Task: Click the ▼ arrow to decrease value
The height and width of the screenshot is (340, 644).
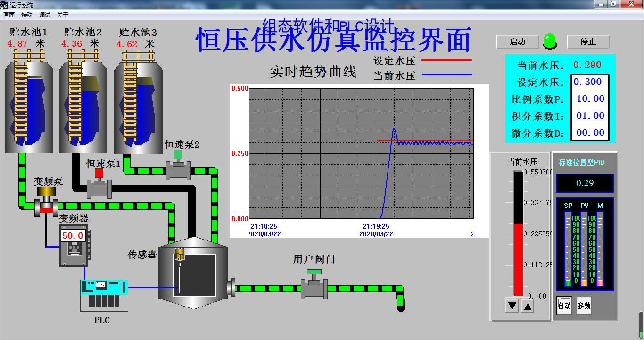Action: click(512, 306)
